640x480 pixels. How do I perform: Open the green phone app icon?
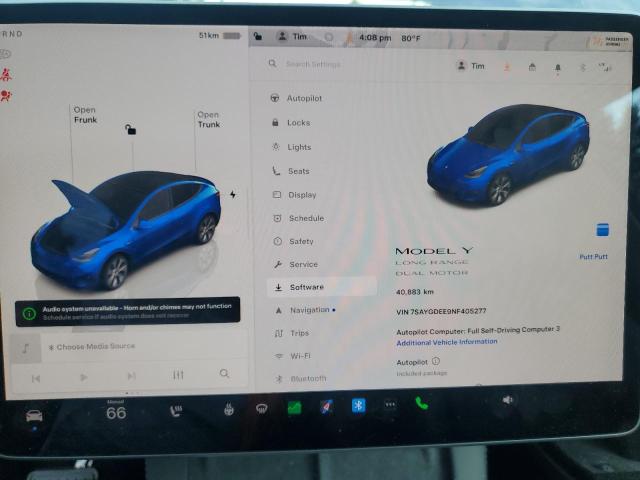click(422, 403)
